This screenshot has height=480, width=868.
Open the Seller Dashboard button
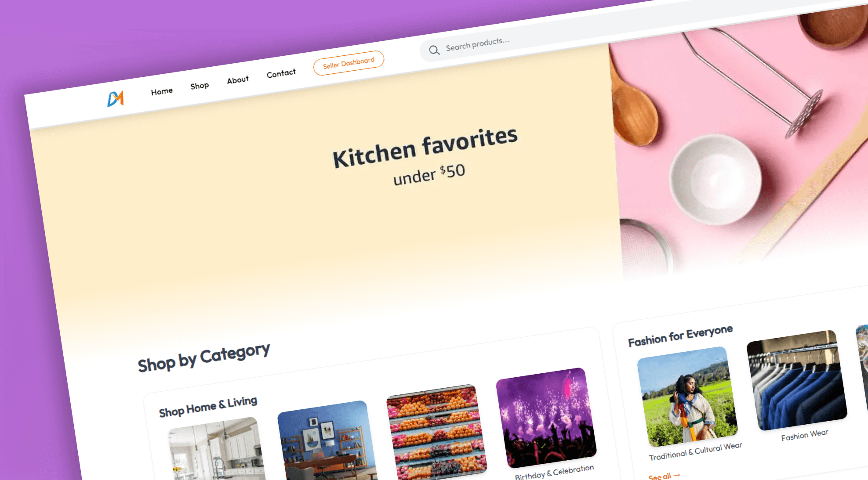click(x=349, y=63)
